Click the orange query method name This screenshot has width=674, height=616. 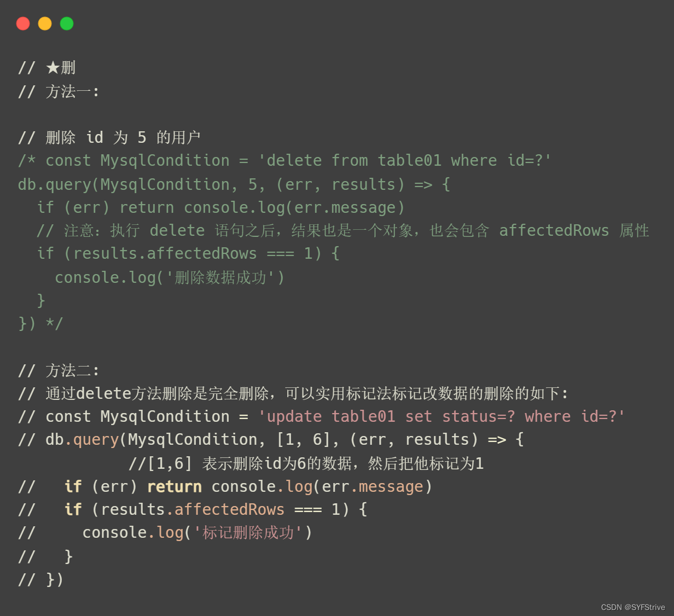point(96,440)
